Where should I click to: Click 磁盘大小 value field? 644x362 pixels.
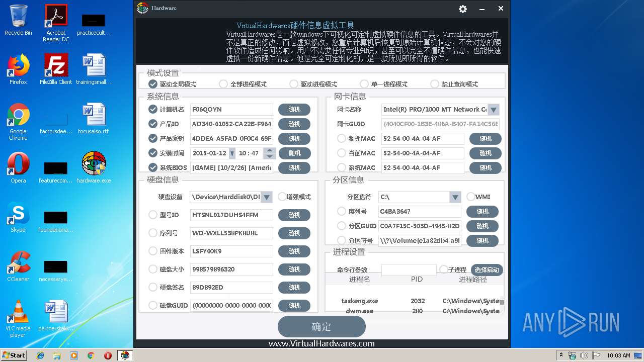tap(231, 269)
